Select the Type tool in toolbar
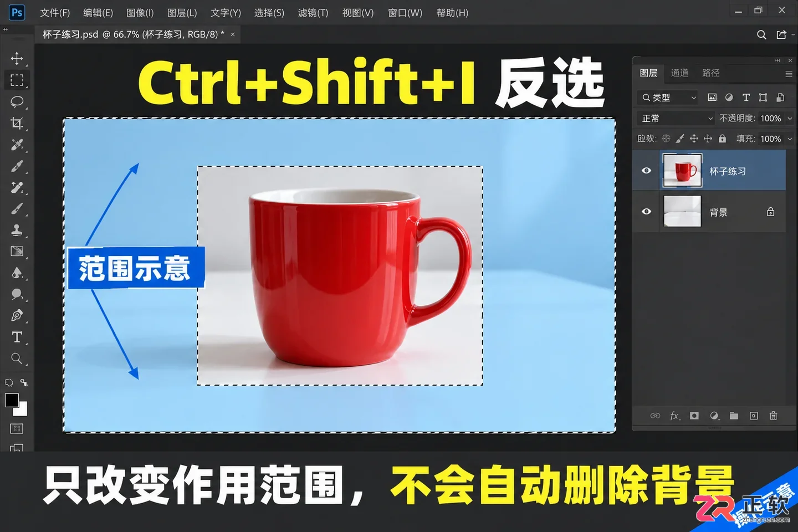 tap(17, 337)
